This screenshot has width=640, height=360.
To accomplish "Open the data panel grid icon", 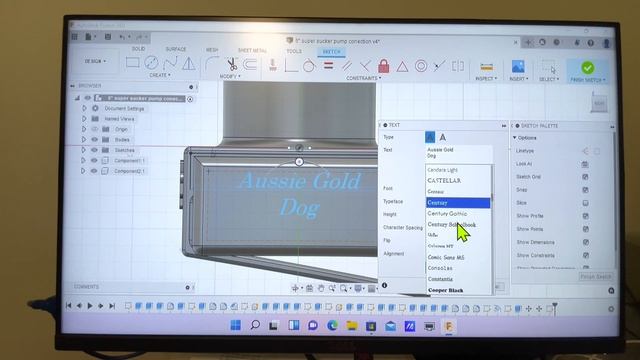I will click(75, 37).
